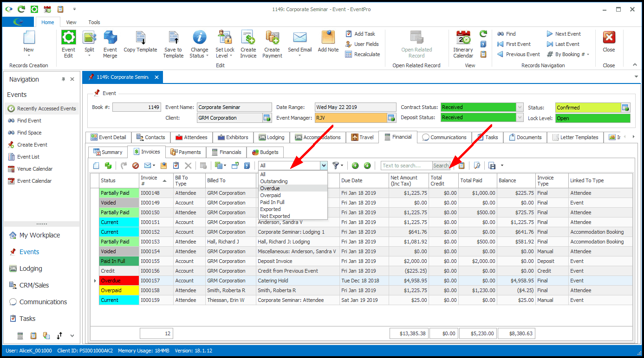Click the green down arrow icon in toolbar
The height and width of the screenshot is (358, 644).
click(367, 166)
